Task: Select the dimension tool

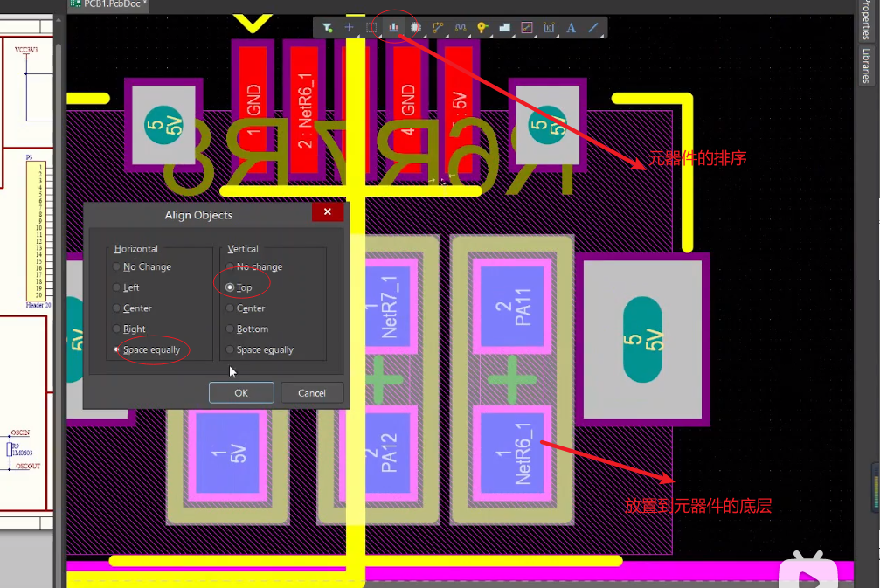Action: click(549, 27)
